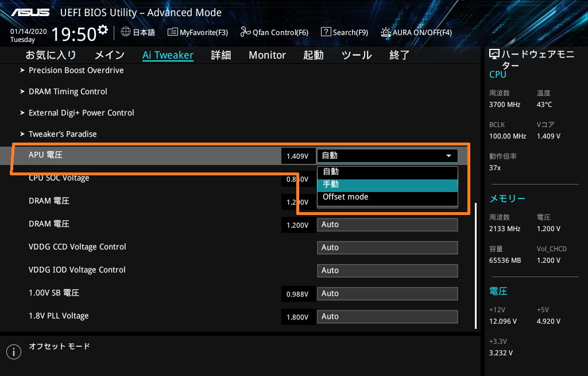Screen dimensions: 588x376
Task: Click the 12.096 V reading
Action: [503, 321]
